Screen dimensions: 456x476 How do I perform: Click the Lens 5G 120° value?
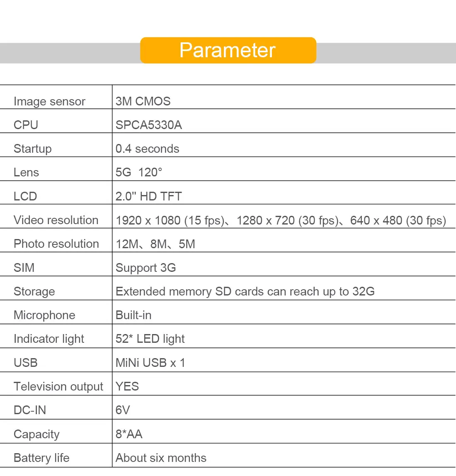pos(139,172)
